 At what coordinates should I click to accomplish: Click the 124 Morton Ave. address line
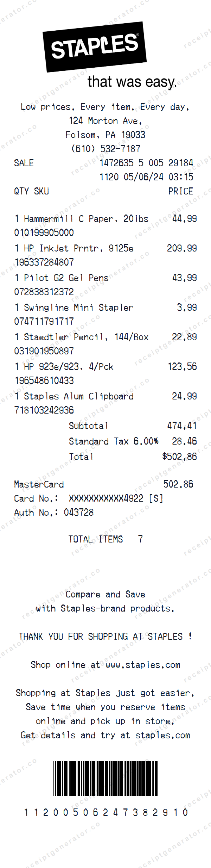105,121
